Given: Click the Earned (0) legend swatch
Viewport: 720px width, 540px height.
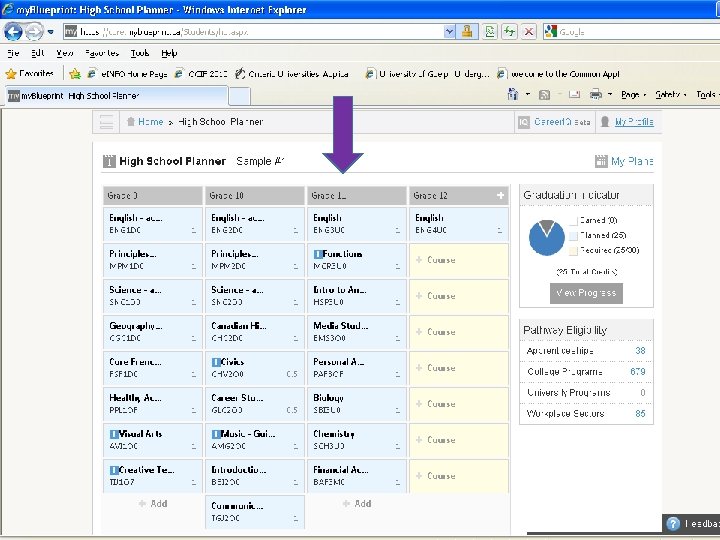Looking at the screenshot, I should (574, 221).
